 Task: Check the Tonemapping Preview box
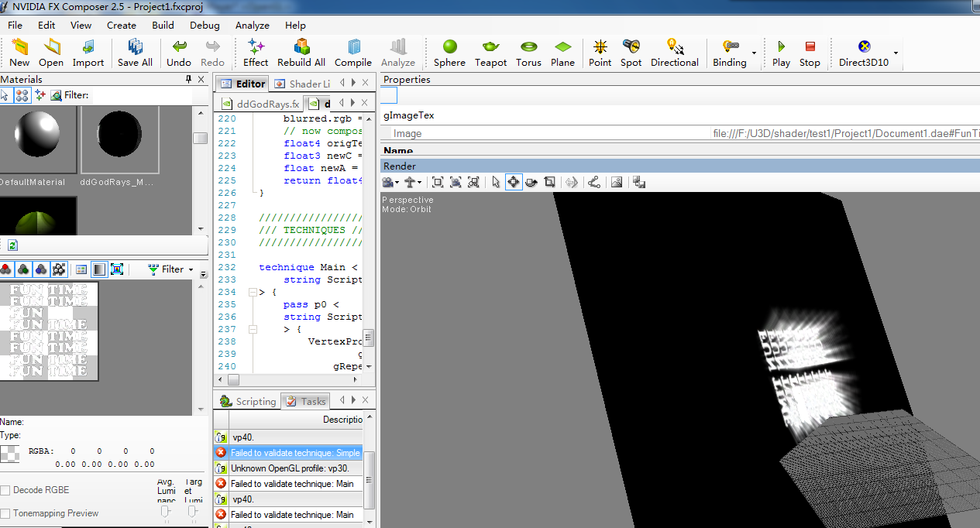coord(6,513)
